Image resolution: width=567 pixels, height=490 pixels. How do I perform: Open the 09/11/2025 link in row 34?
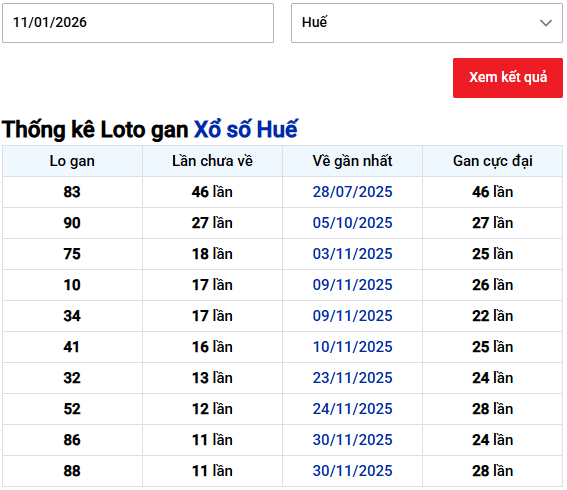pyautogui.click(x=352, y=316)
